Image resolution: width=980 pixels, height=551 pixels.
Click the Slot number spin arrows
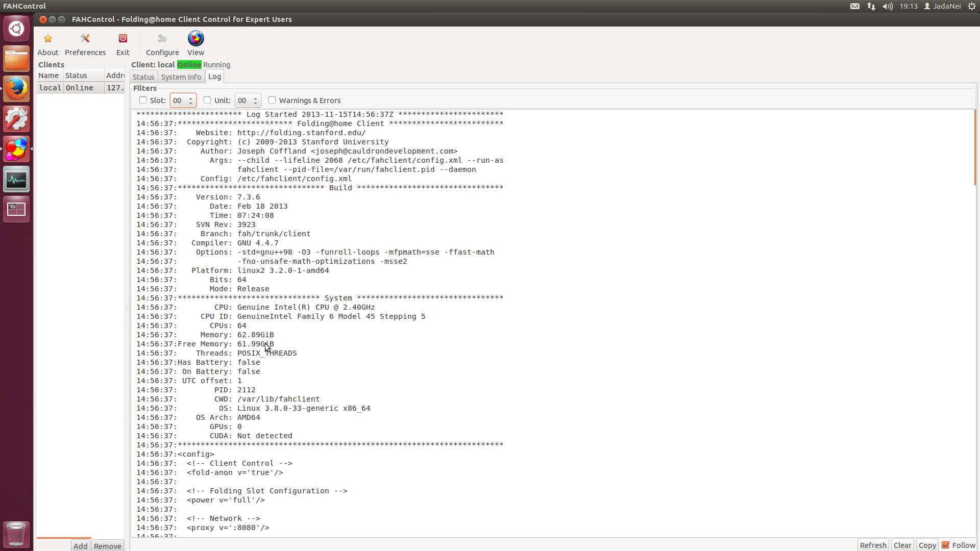(x=191, y=101)
